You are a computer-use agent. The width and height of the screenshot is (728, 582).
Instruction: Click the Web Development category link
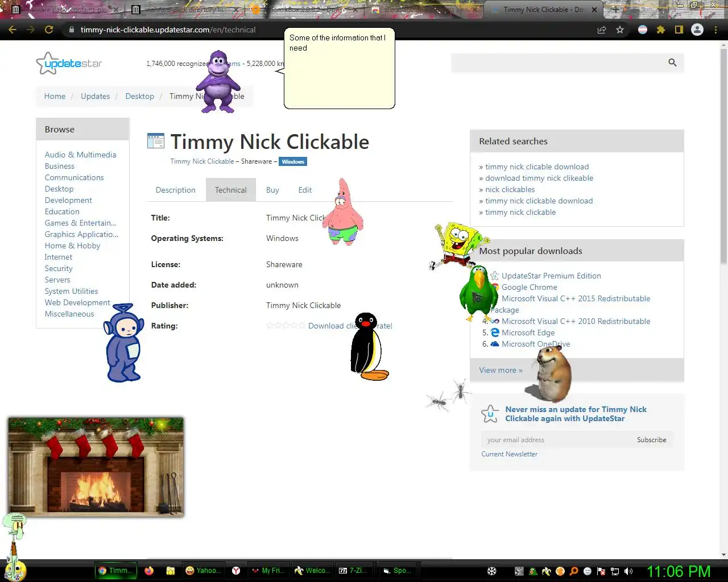[77, 302]
